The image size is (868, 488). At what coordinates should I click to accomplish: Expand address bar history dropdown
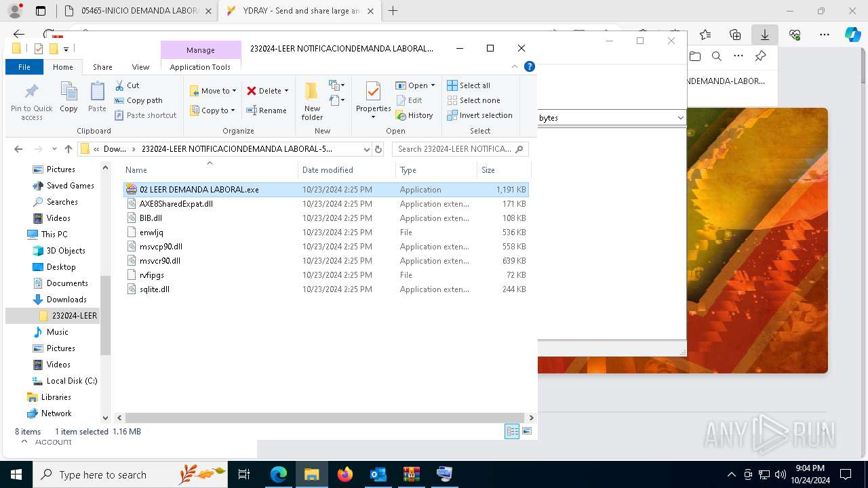[x=367, y=149]
